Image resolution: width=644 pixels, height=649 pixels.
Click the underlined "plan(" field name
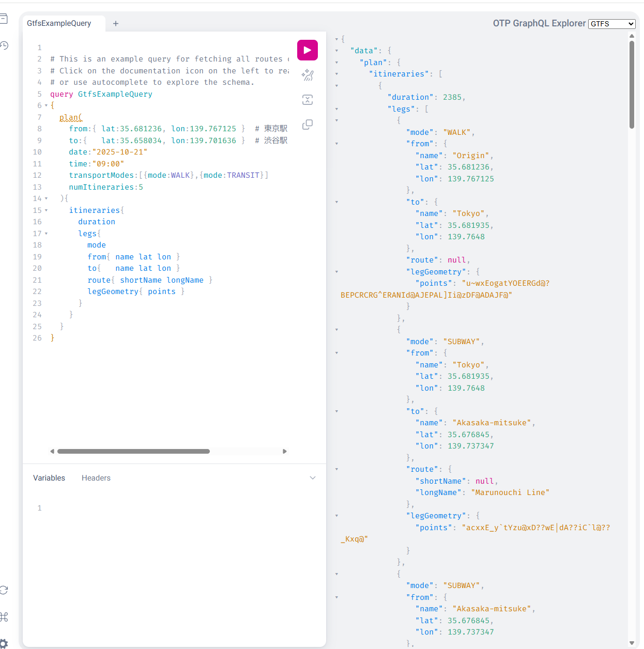tap(71, 117)
